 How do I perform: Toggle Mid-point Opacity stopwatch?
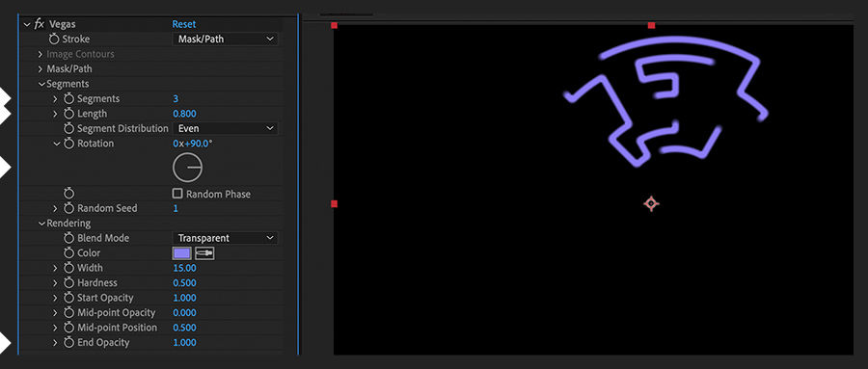68,312
